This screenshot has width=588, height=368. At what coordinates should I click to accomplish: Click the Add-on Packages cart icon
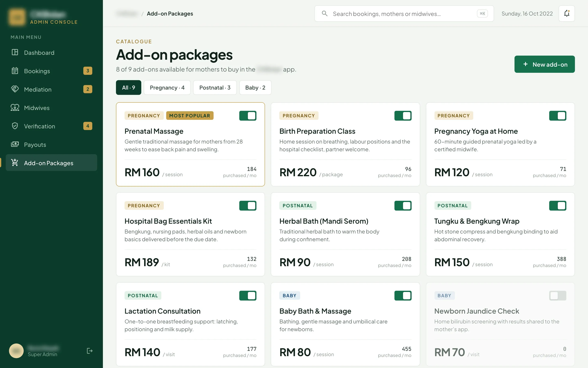[x=15, y=163]
